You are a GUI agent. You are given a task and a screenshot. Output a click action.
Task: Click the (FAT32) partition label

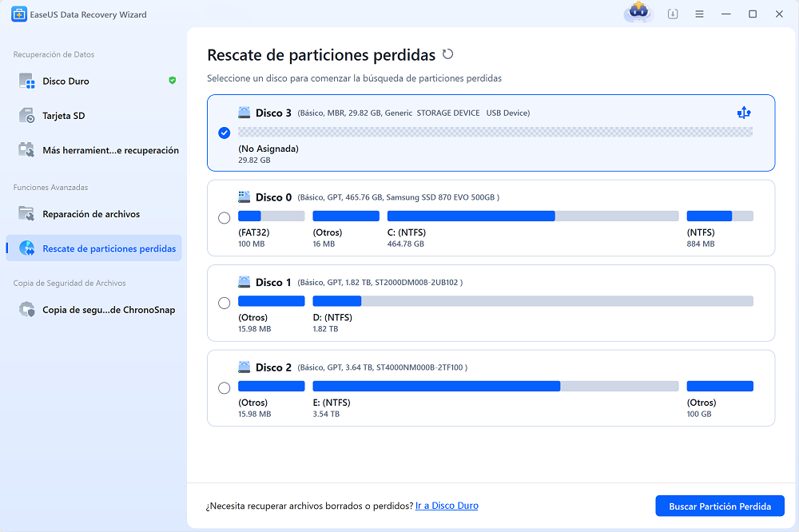click(x=254, y=232)
